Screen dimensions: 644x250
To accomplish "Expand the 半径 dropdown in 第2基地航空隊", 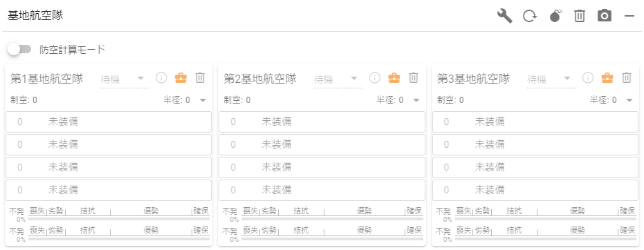I will click(416, 100).
